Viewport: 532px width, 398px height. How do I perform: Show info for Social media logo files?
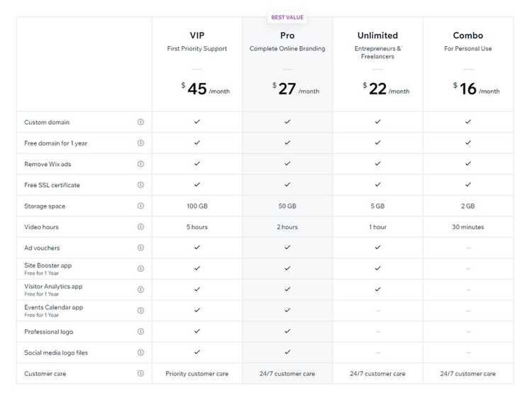(140, 353)
